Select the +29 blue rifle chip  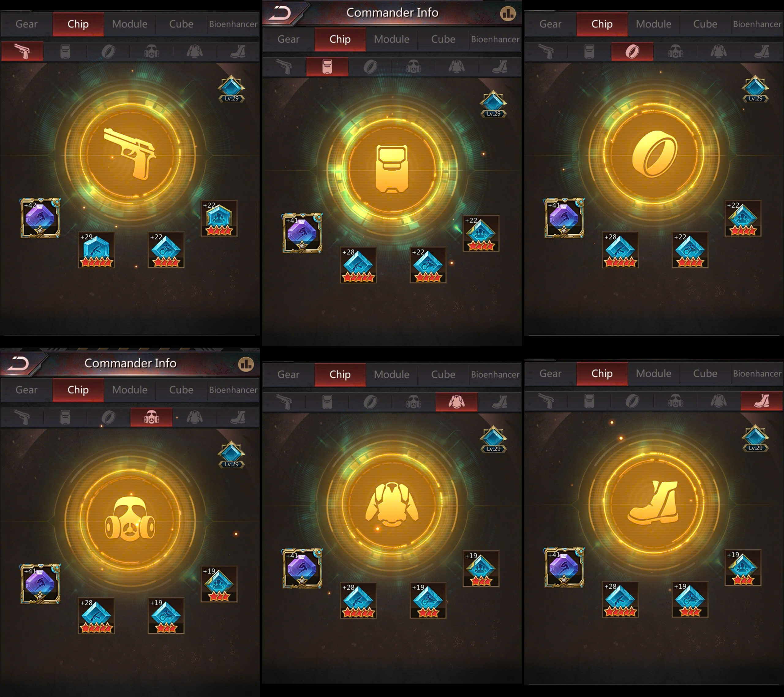point(96,250)
